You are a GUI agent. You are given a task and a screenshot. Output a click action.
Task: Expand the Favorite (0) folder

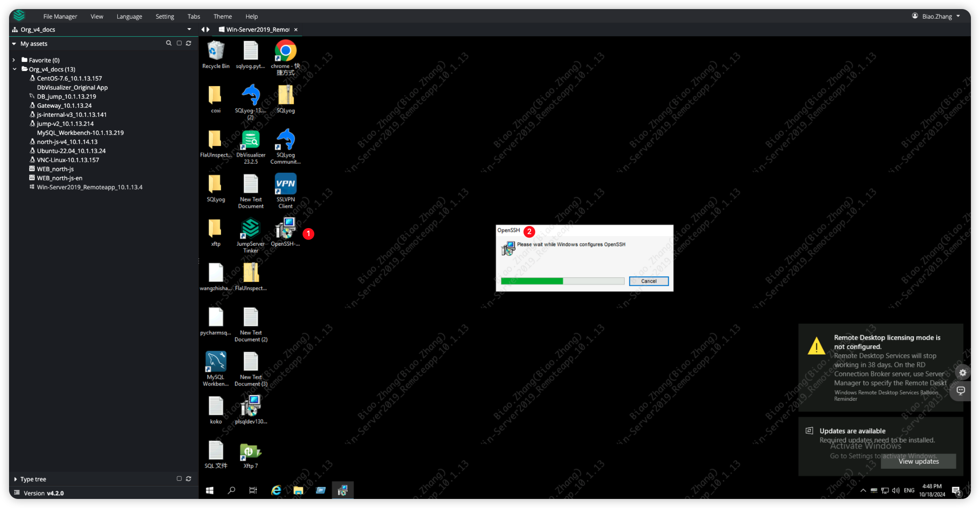coord(14,60)
